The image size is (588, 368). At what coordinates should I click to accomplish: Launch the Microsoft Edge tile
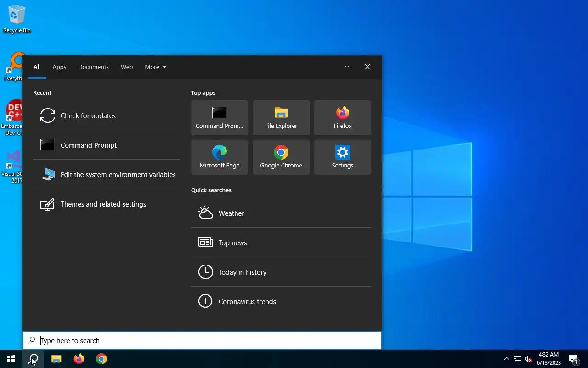coord(220,157)
